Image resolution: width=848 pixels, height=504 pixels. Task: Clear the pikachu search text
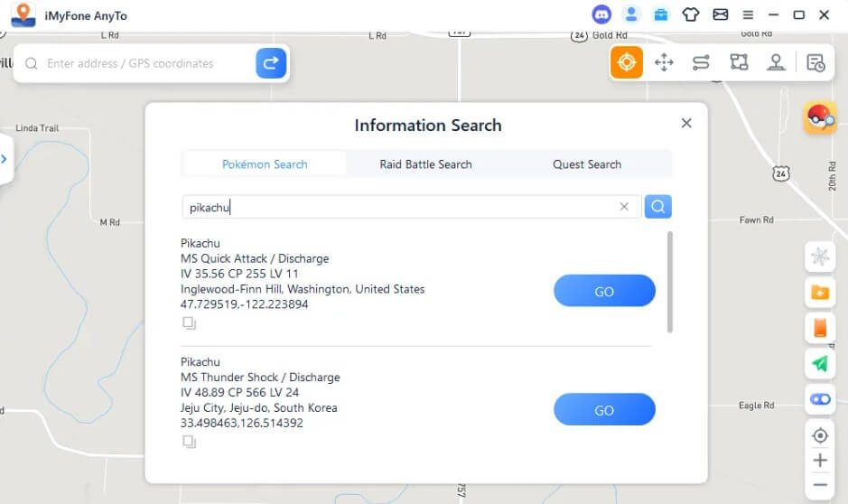pyautogui.click(x=624, y=207)
